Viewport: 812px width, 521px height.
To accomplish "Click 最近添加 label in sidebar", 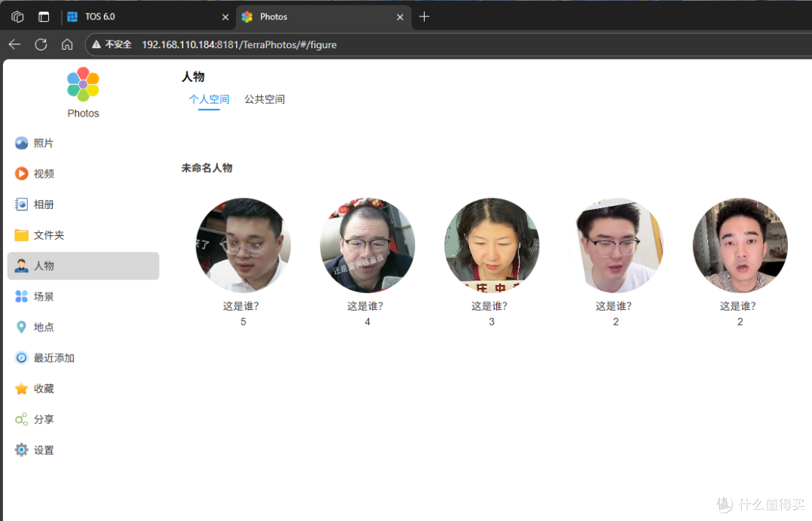I will pyautogui.click(x=54, y=358).
